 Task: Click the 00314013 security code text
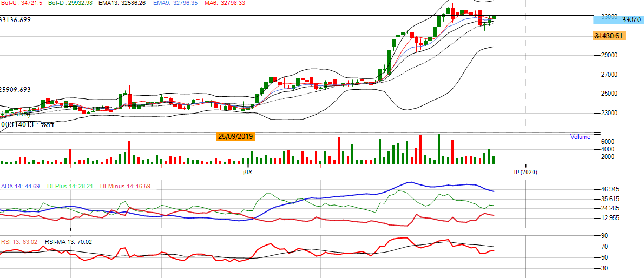pos(17,124)
